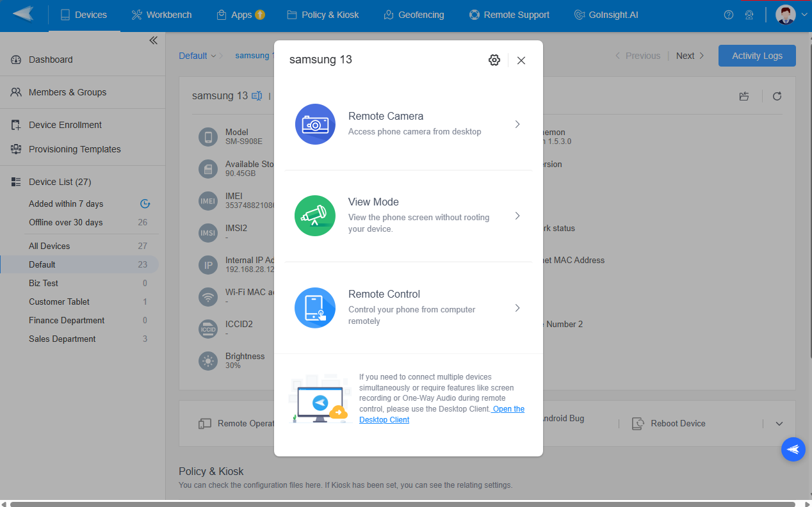Expand Remote Control chevron arrow
This screenshot has height=507, width=812.
(x=517, y=308)
